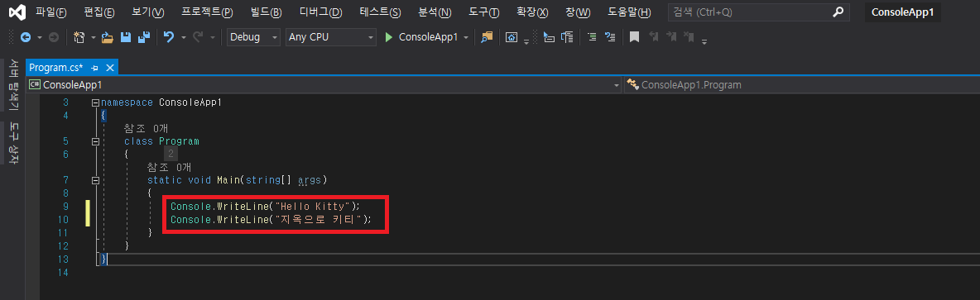
Task: Click the Visual Studio logo icon
Action: tap(17, 12)
